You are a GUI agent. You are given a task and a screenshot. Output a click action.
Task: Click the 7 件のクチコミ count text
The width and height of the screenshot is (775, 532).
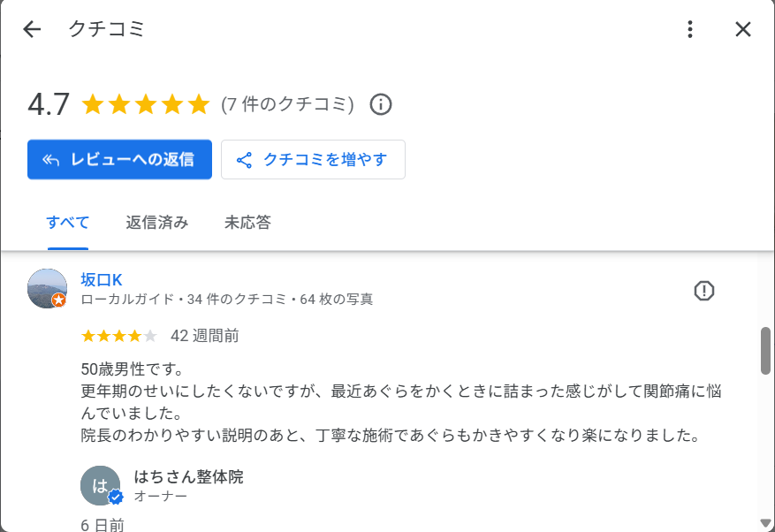(287, 105)
